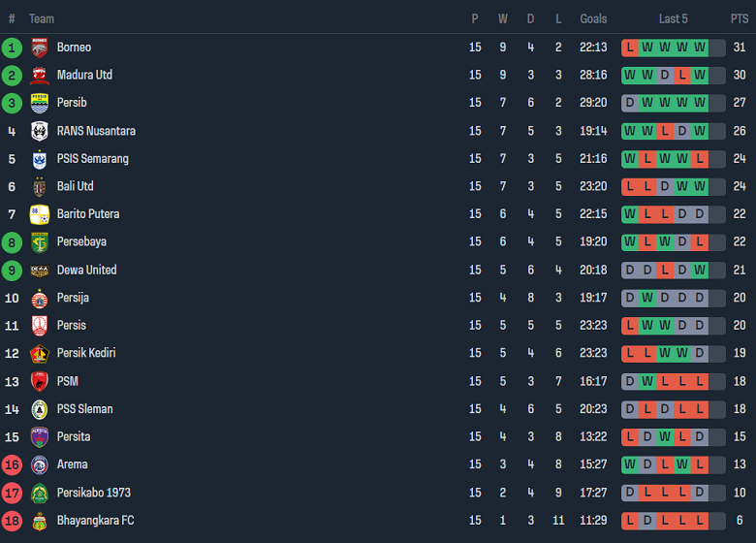Click the Last 5 column header
The image size is (756, 543).
tap(673, 18)
